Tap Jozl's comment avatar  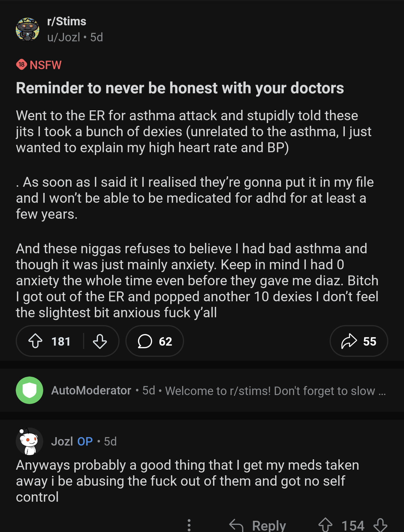[29, 441]
